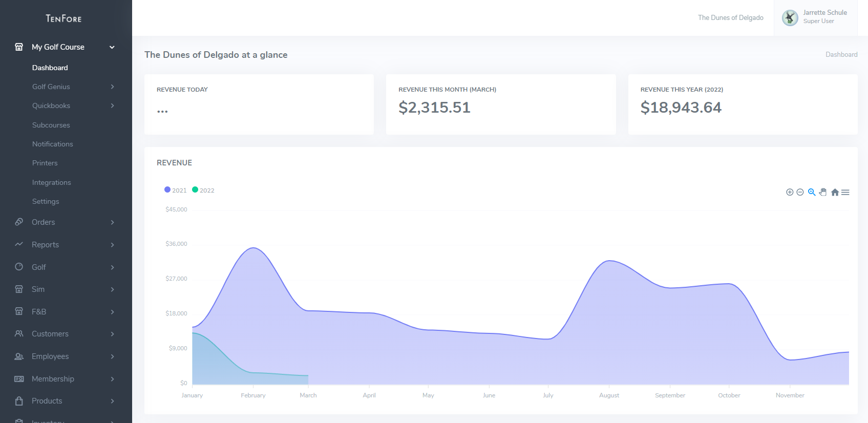This screenshot has height=423, width=868.
Task: Expand the Reports section
Action: point(66,245)
